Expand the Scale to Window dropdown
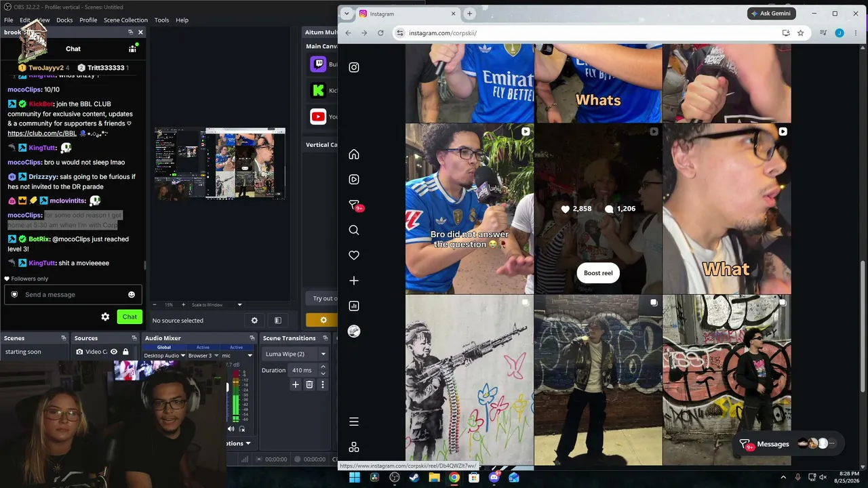Viewport: 868px width, 488px height. (x=239, y=305)
